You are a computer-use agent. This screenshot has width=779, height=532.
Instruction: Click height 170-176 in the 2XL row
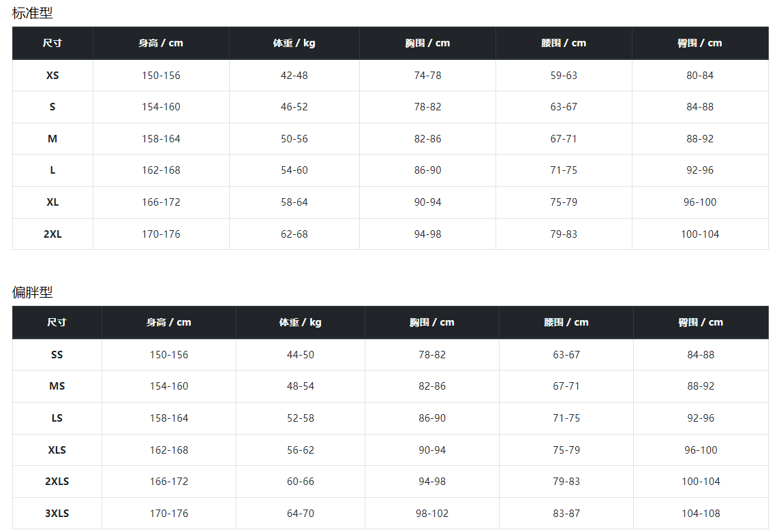[161, 234]
